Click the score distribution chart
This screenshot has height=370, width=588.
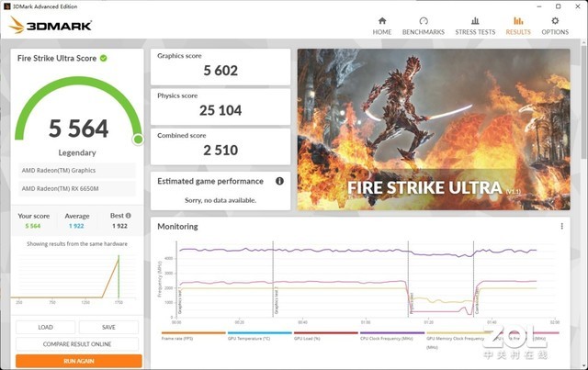pos(73,279)
